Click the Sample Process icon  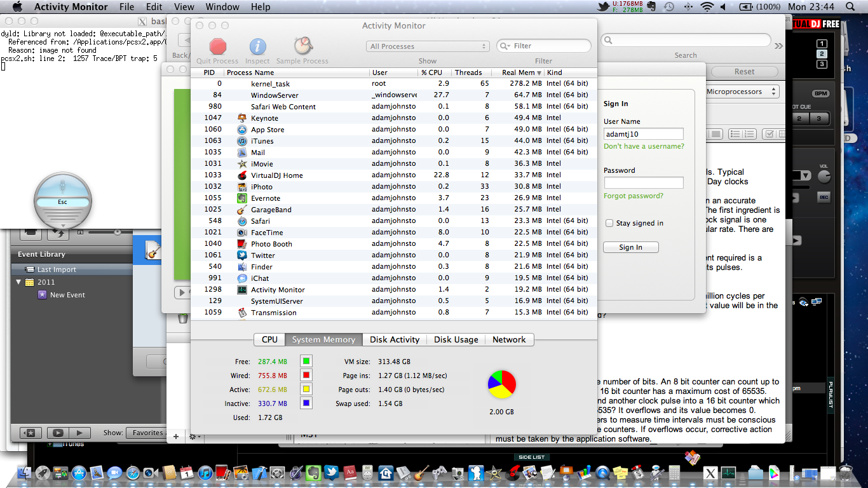302,46
